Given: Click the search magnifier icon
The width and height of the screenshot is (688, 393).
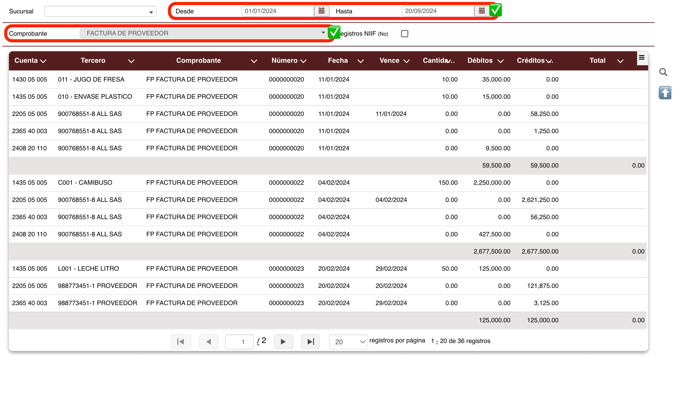Looking at the screenshot, I should 663,72.
